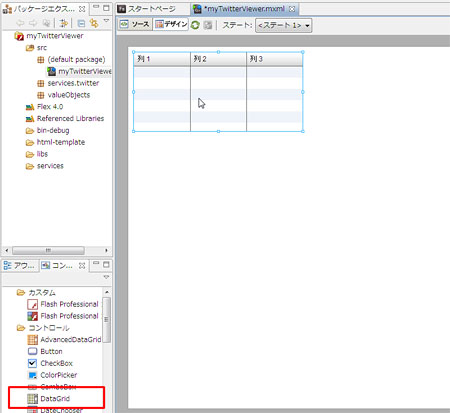
Task: Minimize the Package Explorer panel
Action: pos(96,7)
